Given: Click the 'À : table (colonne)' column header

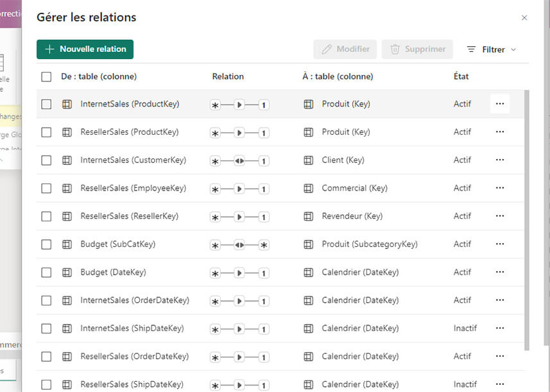Looking at the screenshot, I should pyautogui.click(x=338, y=76).
